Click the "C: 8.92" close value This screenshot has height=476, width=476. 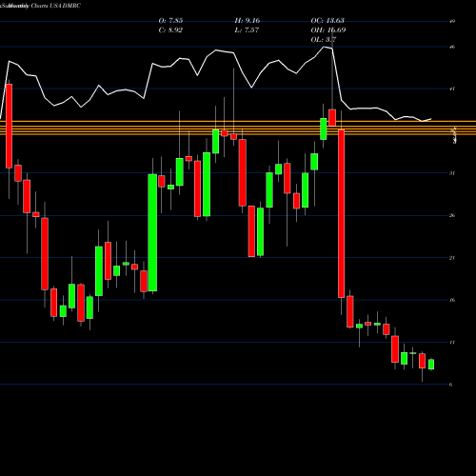170,30
